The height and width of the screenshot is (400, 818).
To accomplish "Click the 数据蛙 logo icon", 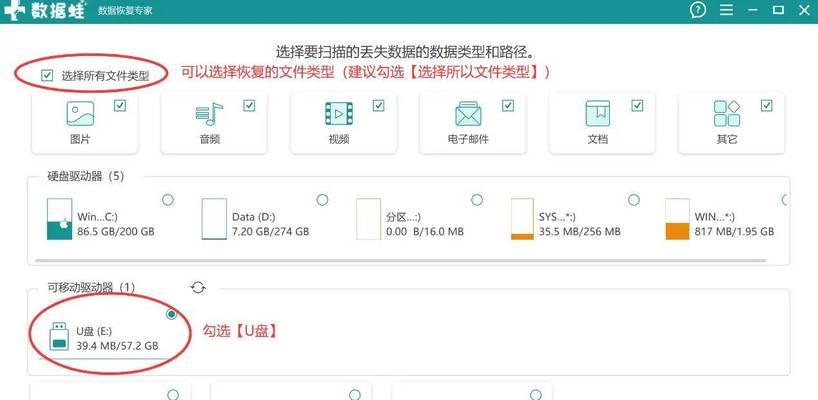I will 14,9.
